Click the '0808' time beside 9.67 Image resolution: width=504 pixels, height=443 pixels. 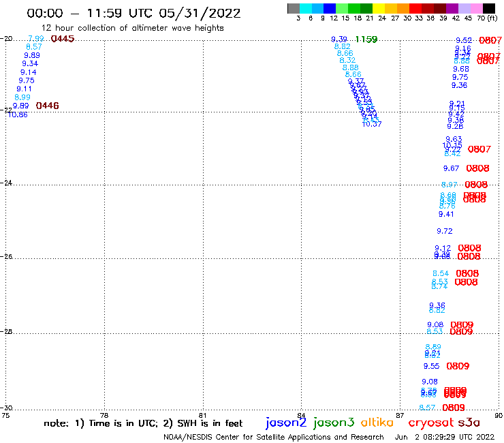tap(477, 168)
